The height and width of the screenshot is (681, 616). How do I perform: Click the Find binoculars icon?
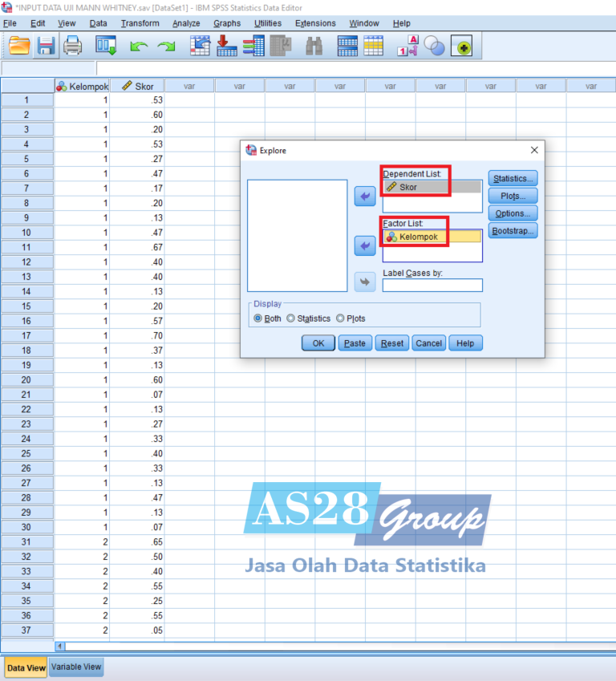314,47
